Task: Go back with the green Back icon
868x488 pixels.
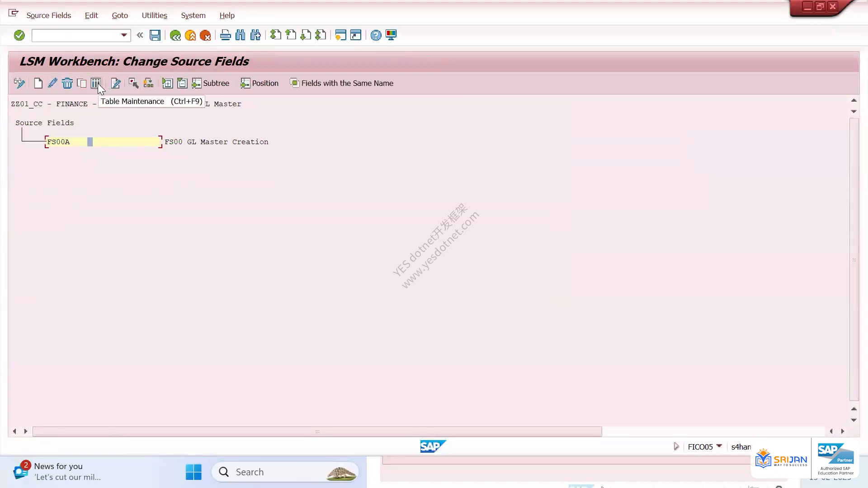Action: tap(175, 35)
